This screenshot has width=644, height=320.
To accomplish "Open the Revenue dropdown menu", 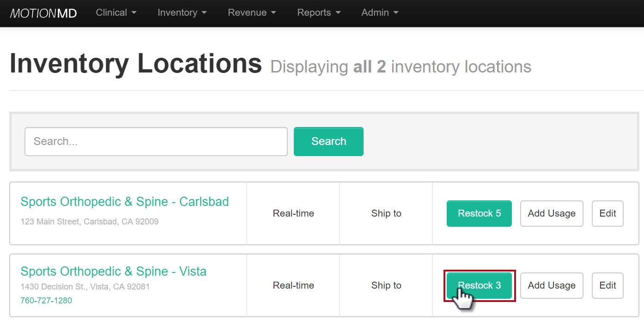I will [x=251, y=13].
